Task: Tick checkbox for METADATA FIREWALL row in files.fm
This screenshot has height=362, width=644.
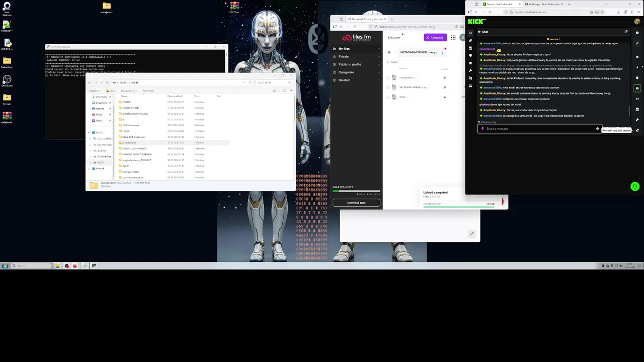Action: click(388, 87)
